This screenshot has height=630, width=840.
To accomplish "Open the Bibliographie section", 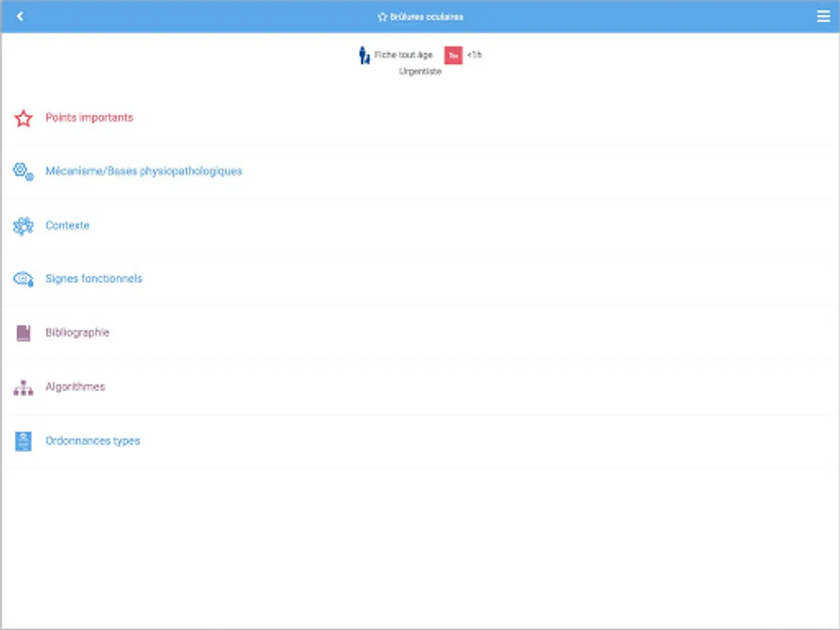I will (x=420, y=333).
